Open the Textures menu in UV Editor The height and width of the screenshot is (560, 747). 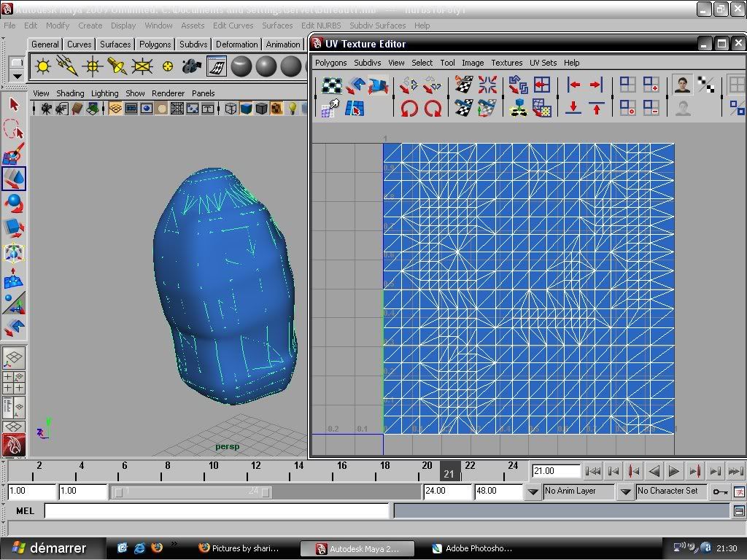click(x=506, y=63)
